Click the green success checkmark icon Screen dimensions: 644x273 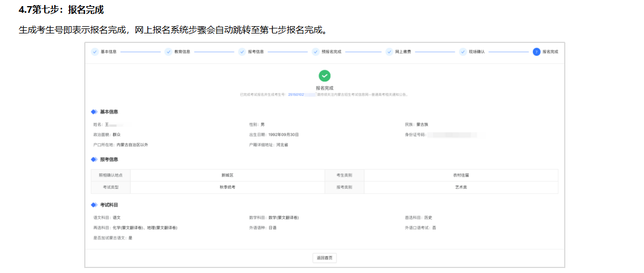click(x=324, y=76)
